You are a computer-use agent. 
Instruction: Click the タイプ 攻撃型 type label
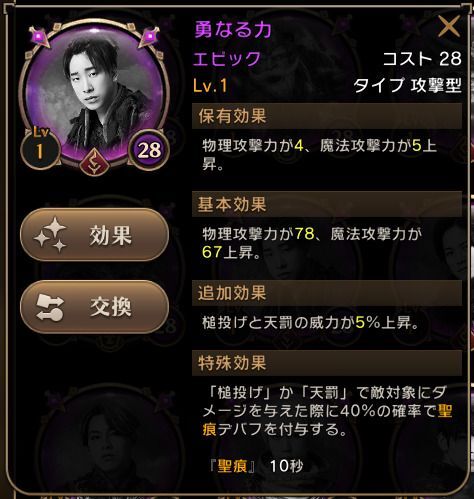coord(407,85)
